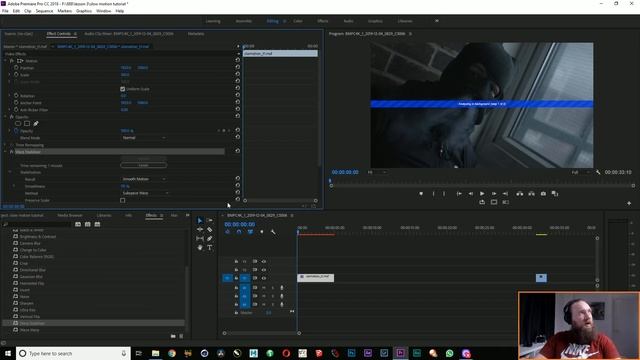Switch to Audio Clip Mixer tab
The width and height of the screenshot is (640, 360).
coord(129,34)
